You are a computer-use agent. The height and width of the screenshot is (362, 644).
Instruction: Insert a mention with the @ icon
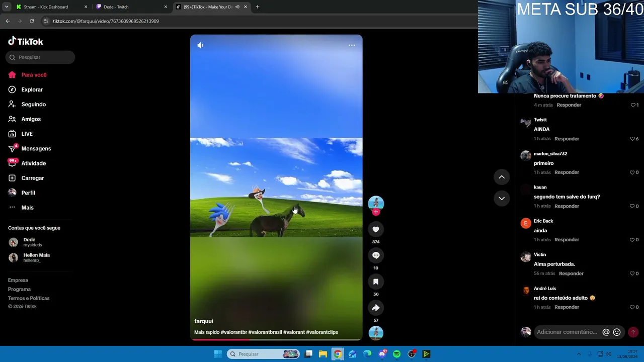tap(606, 332)
